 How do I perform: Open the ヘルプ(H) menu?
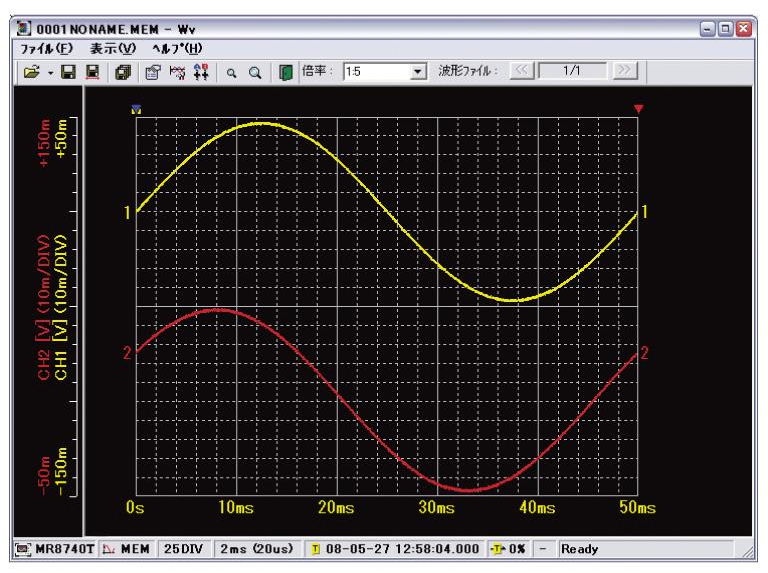point(177,48)
